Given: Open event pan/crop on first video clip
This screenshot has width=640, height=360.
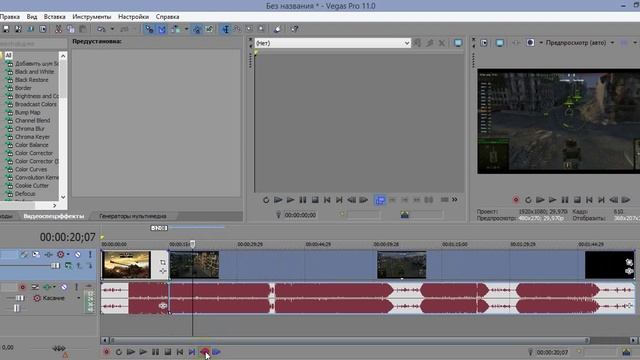Looking at the screenshot, I should click(x=162, y=262).
